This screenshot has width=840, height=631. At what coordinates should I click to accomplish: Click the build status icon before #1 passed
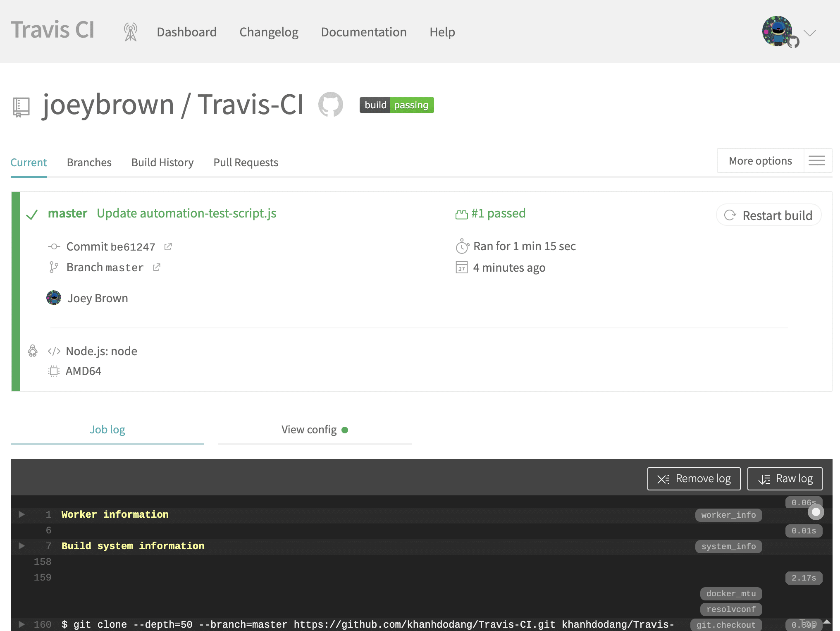pos(461,214)
